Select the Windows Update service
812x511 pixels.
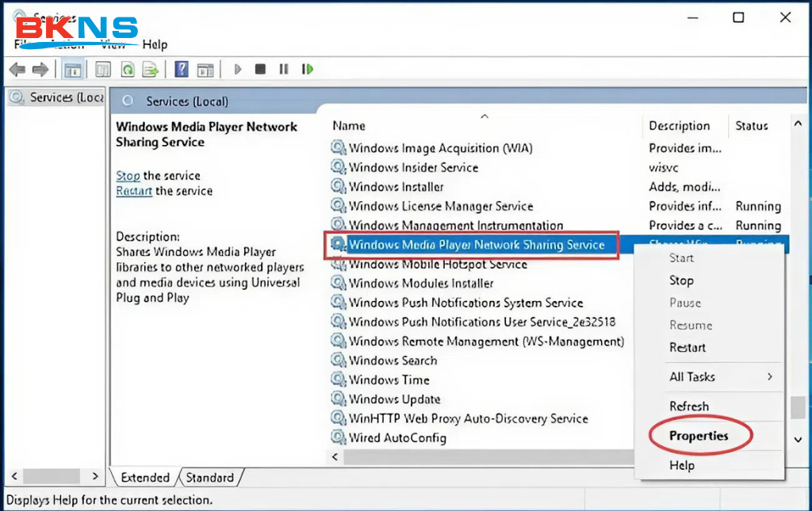[x=394, y=399]
